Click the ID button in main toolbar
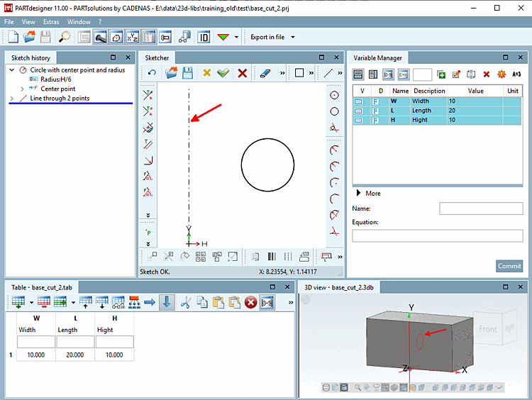This screenshot has height=400, width=532. [204, 37]
